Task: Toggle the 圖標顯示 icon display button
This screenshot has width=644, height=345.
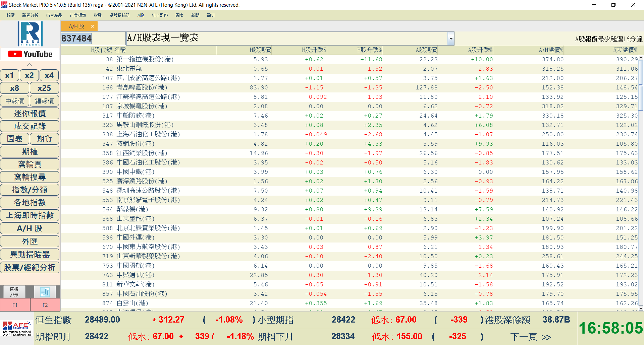Action: tap(14, 292)
